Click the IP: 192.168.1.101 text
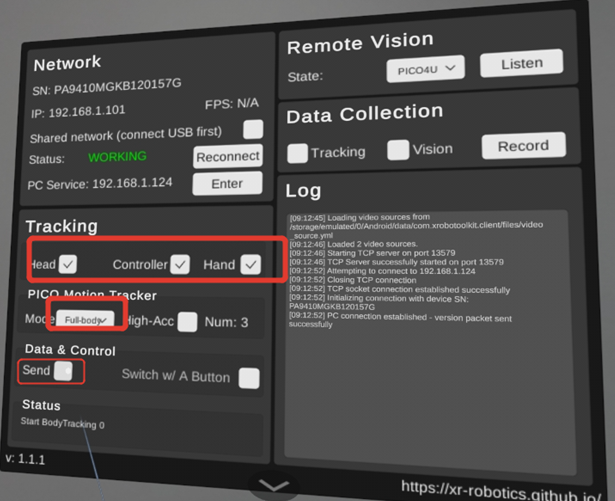The width and height of the screenshot is (615, 501). click(x=78, y=112)
